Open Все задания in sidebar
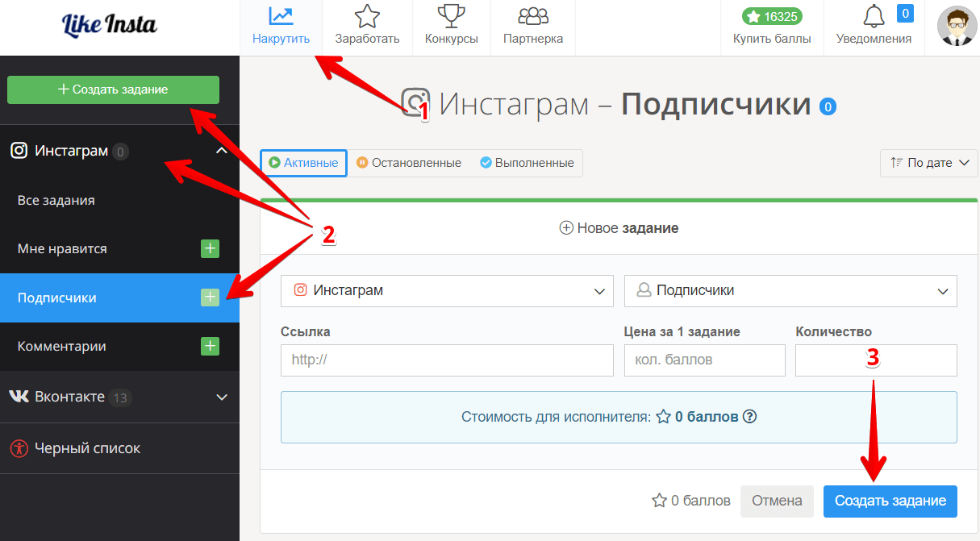This screenshot has width=980, height=541. coord(56,201)
